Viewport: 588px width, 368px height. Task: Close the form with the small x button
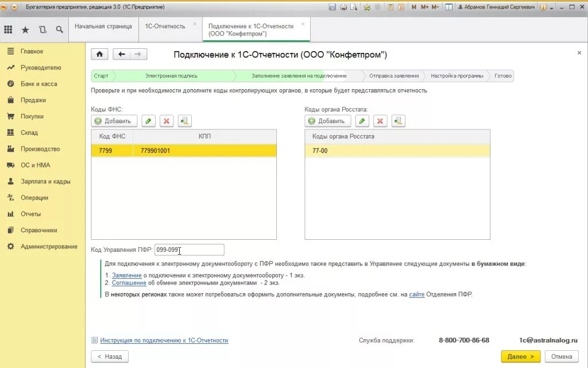pyautogui.click(x=579, y=53)
